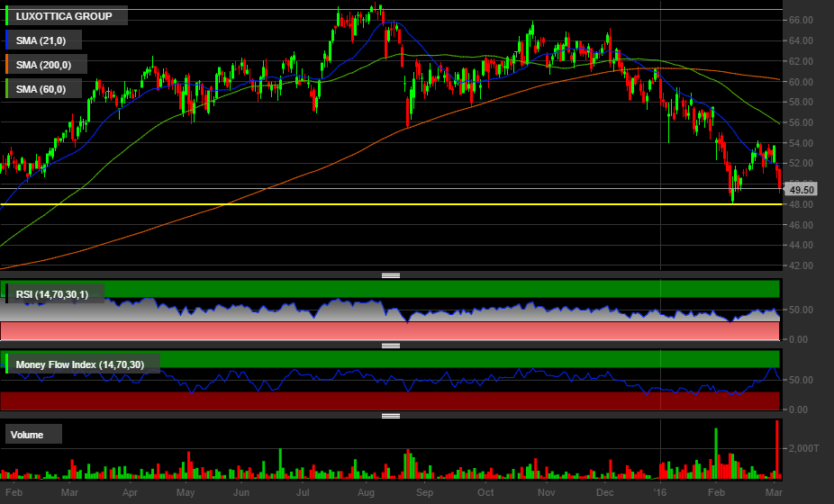This screenshot has height=504, width=834.
Task: Grab the divider handle between RSI and Money Flow Index
Action: tap(391, 346)
